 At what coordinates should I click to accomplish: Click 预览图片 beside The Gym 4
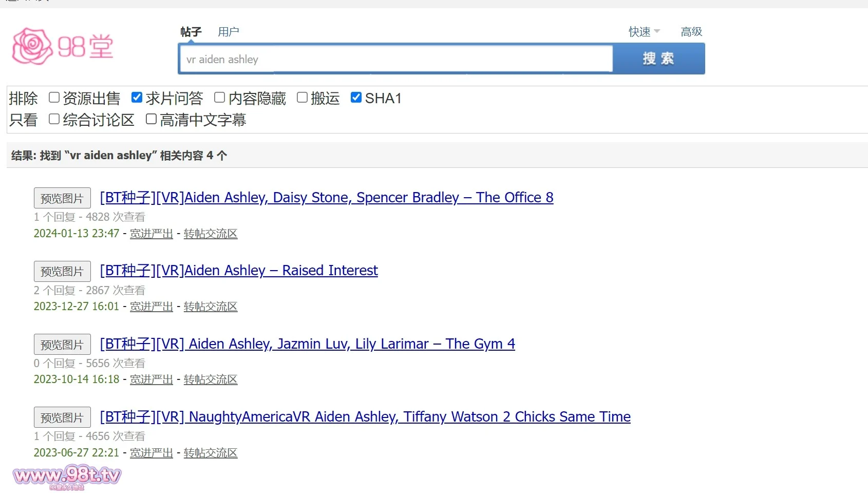click(x=62, y=345)
